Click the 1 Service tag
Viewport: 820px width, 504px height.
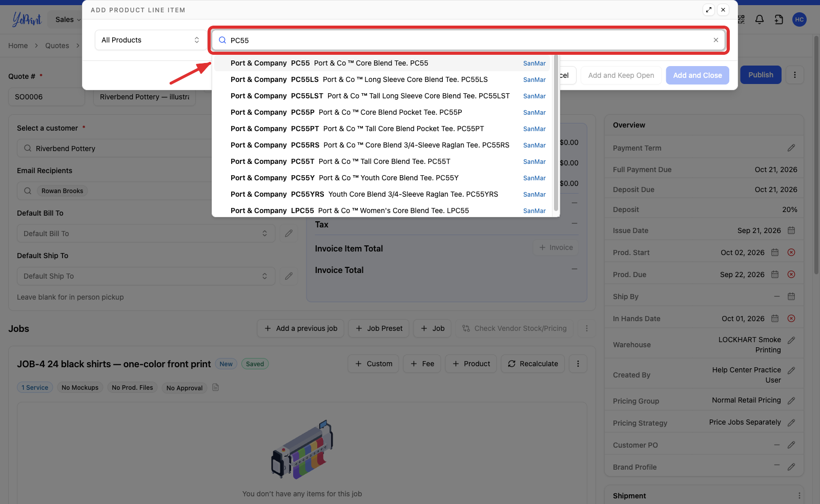(x=35, y=388)
